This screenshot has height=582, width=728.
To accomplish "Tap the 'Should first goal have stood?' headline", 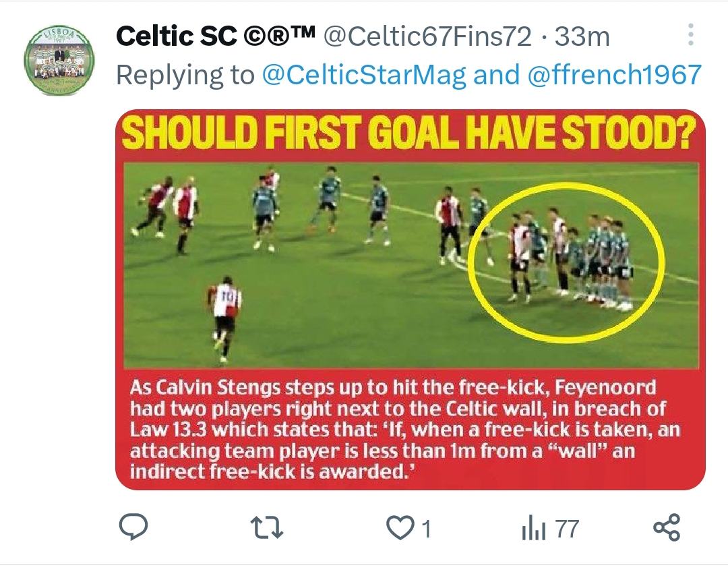I will 411,134.
